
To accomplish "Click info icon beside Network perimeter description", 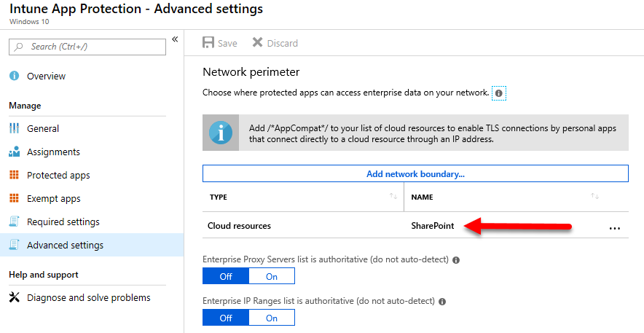I will pyautogui.click(x=498, y=93).
